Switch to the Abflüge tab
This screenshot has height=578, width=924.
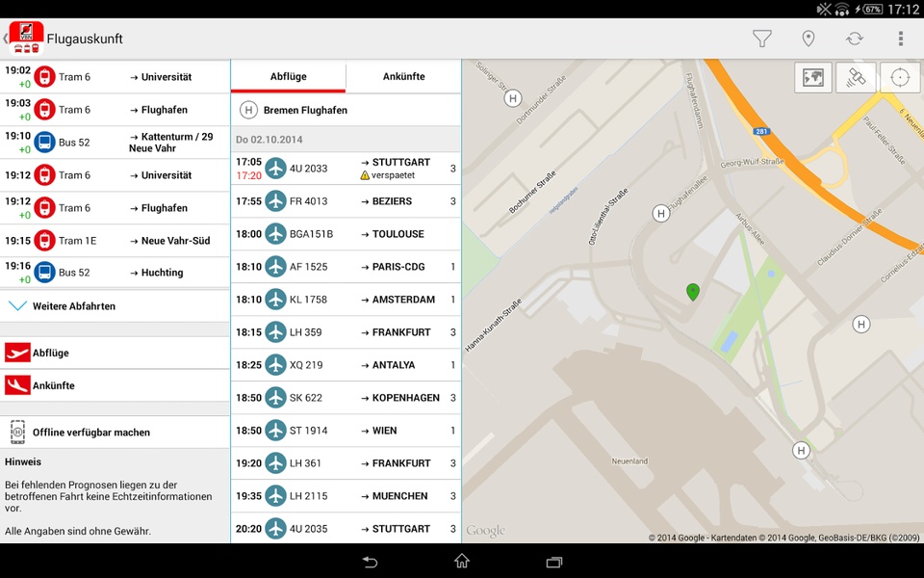288,77
